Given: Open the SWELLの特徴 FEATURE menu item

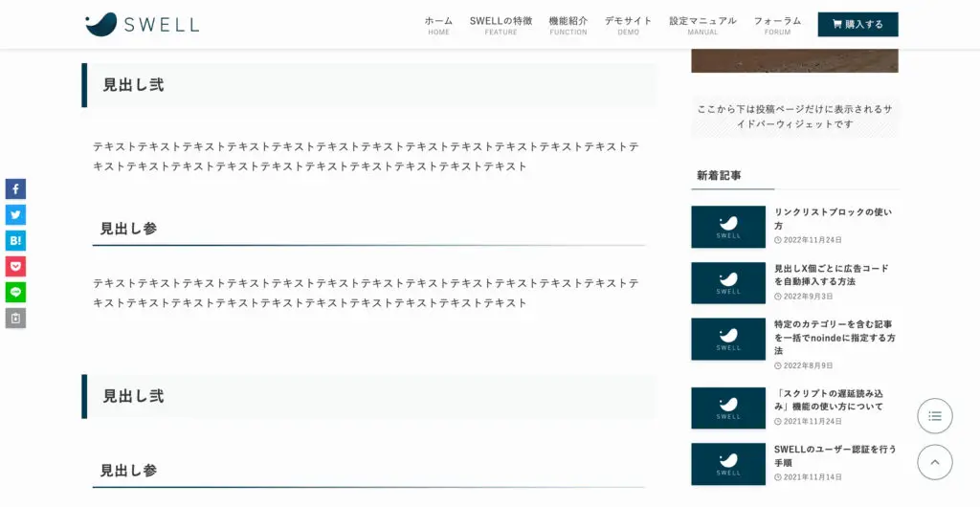Looking at the screenshot, I should pyautogui.click(x=501, y=25).
